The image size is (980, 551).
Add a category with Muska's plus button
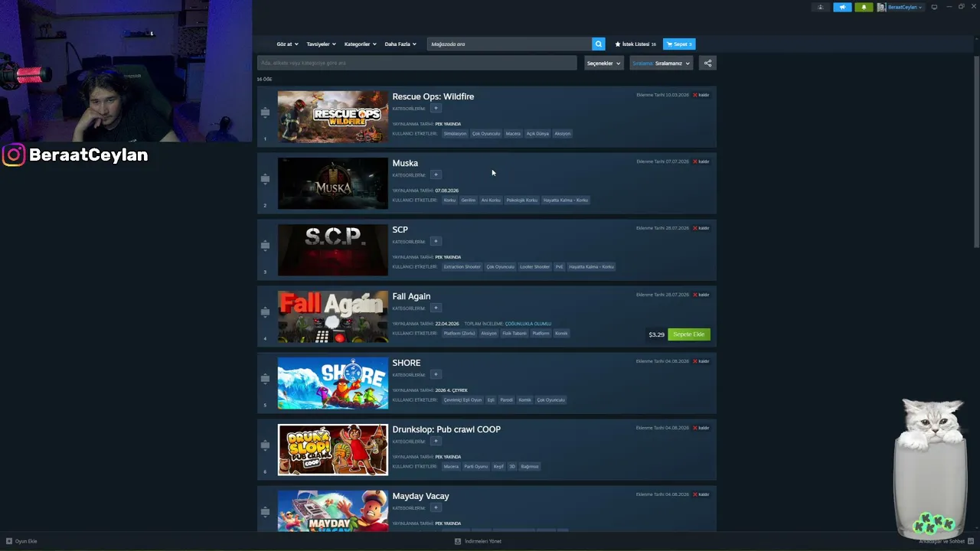tap(436, 174)
